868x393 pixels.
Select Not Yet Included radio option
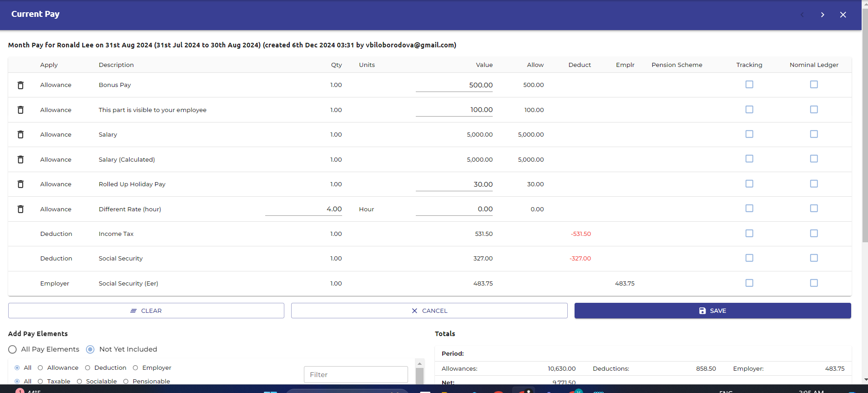click(x=90, y=349)
